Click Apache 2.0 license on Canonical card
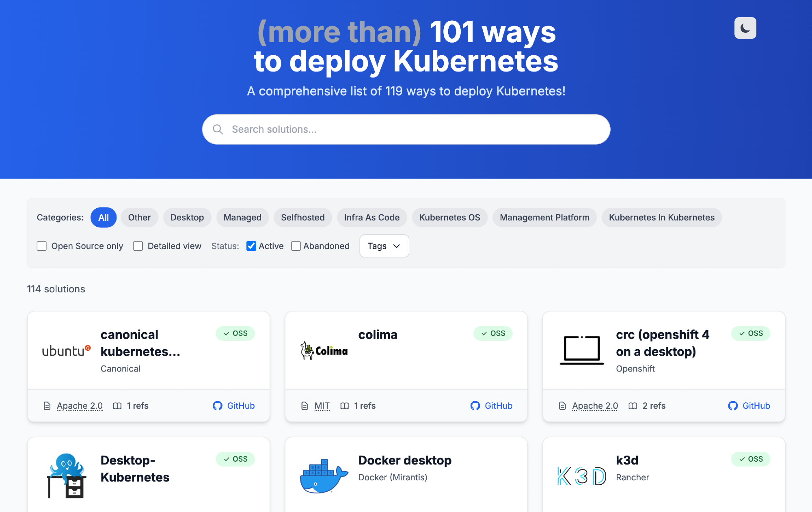 (80, 406)
